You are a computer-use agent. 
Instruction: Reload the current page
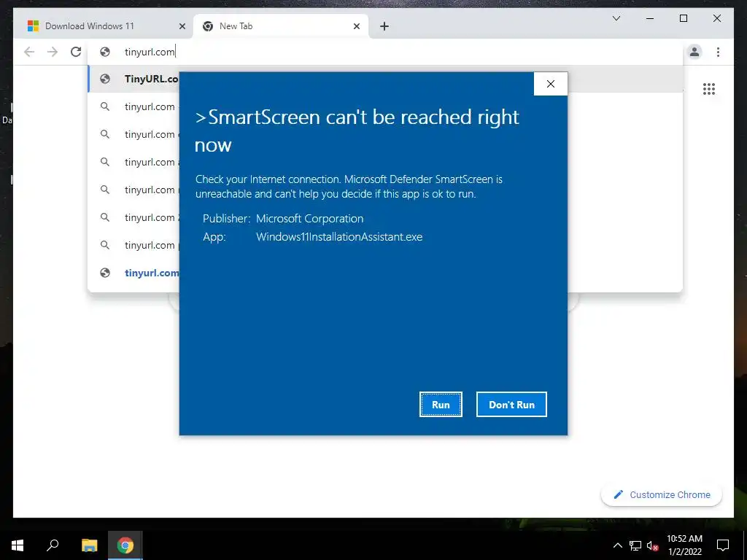point(76,52)
